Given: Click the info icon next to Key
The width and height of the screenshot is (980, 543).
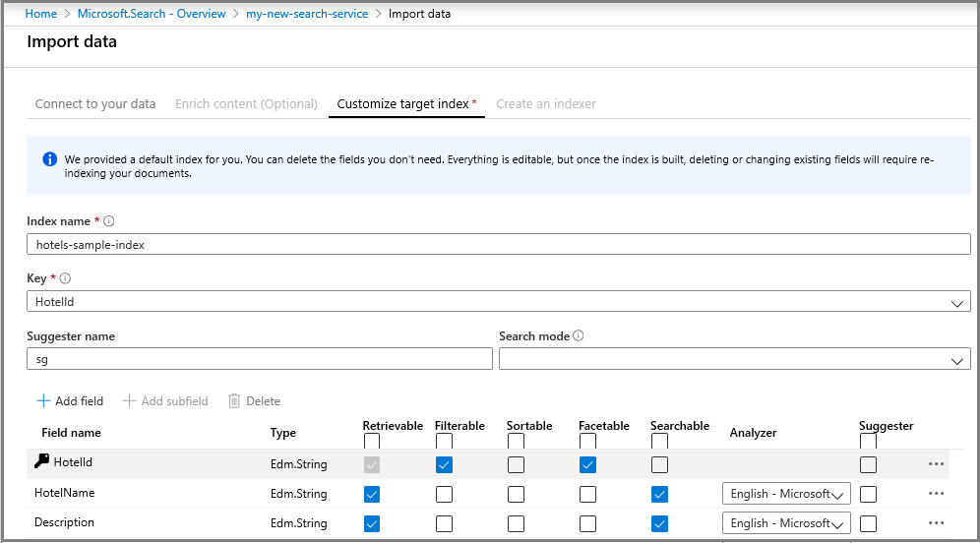Looking at the screenshot, I should point(65,279).
